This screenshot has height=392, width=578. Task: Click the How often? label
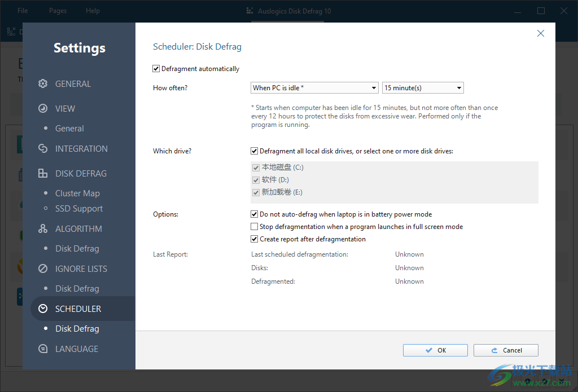click(170, 88)
